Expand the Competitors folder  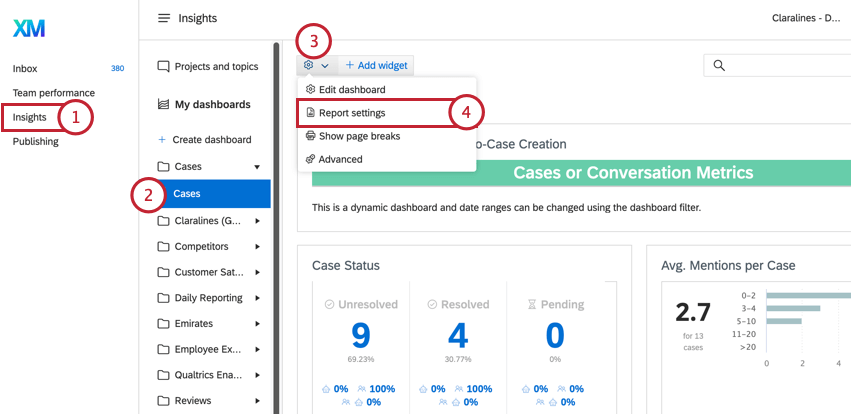(x=257, y=246)
